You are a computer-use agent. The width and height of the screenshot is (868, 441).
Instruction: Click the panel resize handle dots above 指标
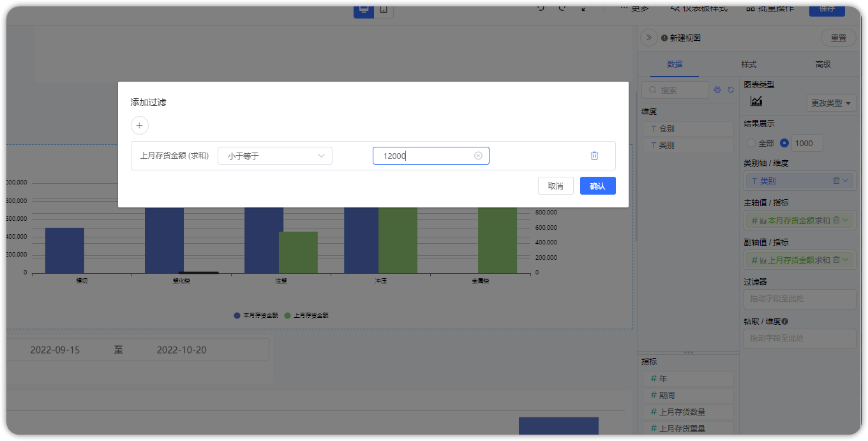click(x=689, y=352)
